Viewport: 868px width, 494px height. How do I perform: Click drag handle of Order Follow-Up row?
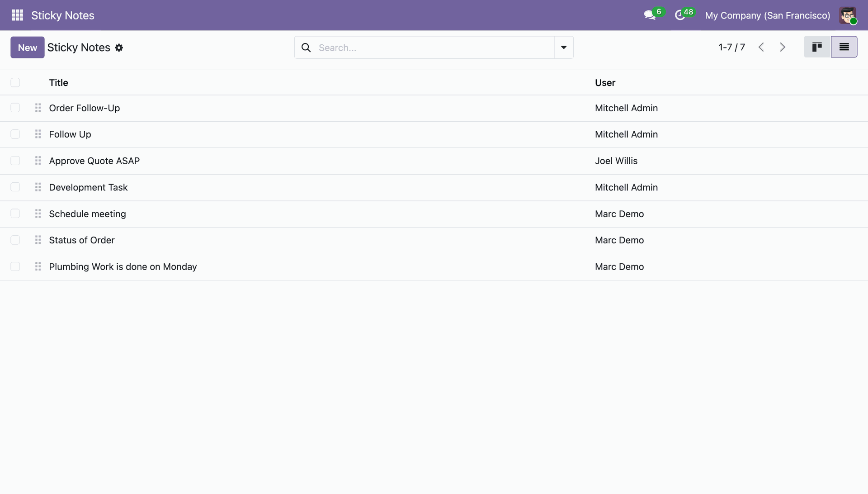[x=38, y=108]
